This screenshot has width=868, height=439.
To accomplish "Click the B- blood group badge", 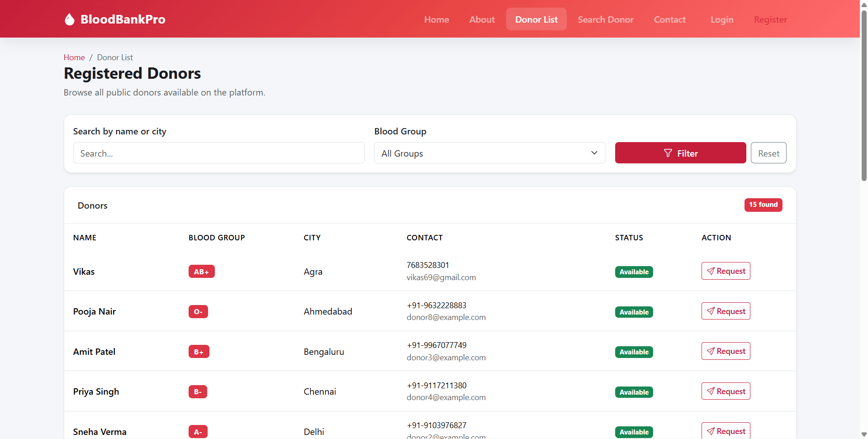I will [x=198, y=391].
